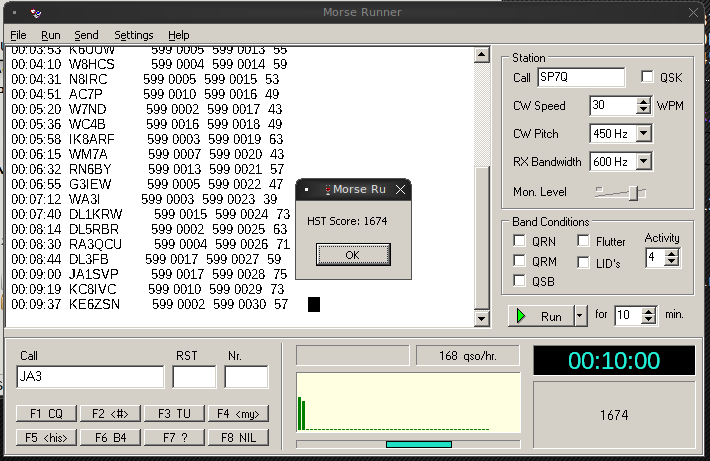Click the F5 <his> button
This screenshot has width=710, height=461.
(x=47, y=437)
